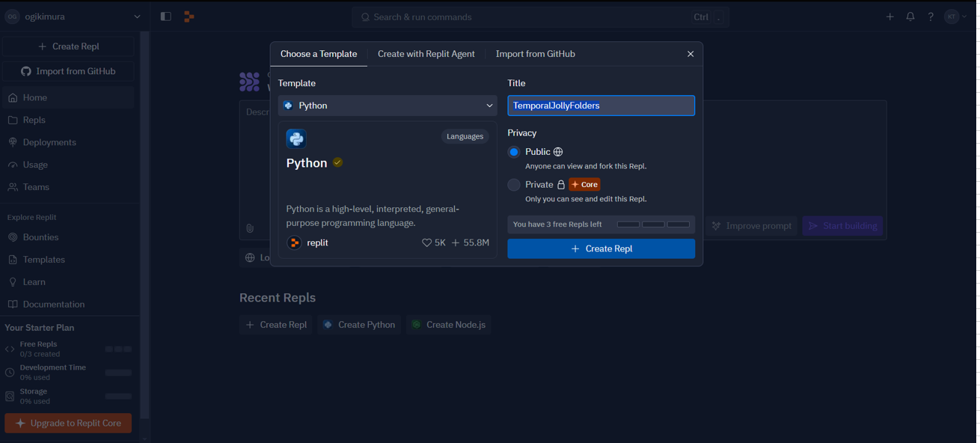Select the Public privacy option
Screen dimensions: 980x443
514,152
